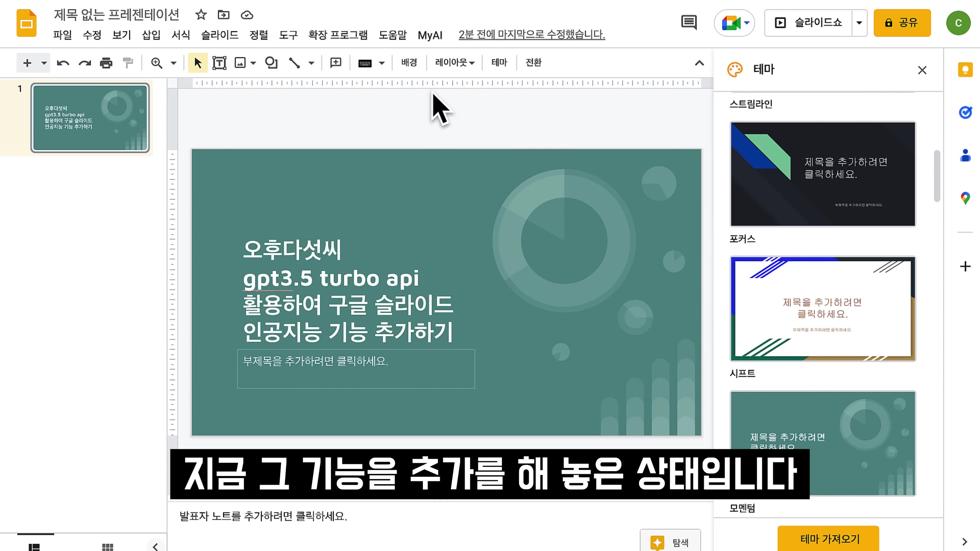Open the MyAI menu

430,35
